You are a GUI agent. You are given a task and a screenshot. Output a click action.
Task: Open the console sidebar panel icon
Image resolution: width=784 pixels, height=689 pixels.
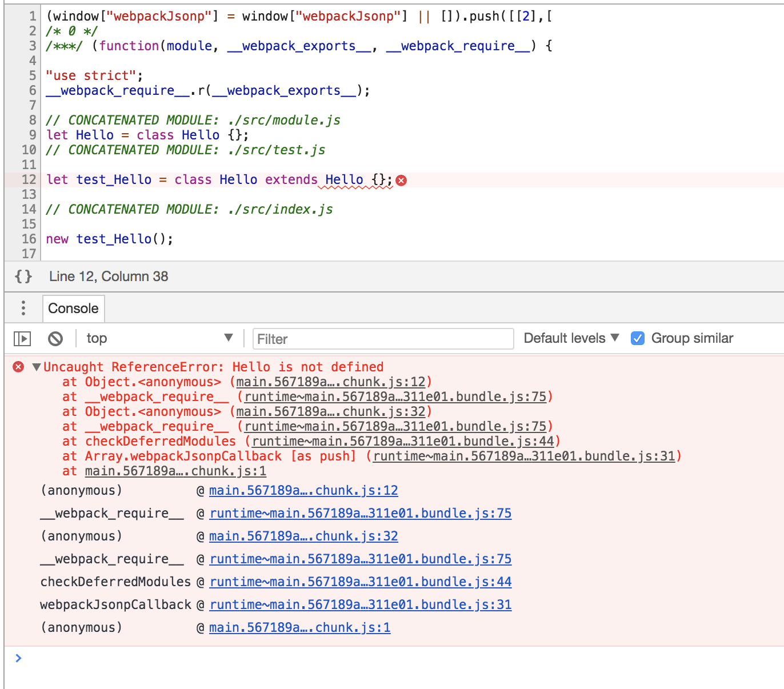[x=22, y=338]
